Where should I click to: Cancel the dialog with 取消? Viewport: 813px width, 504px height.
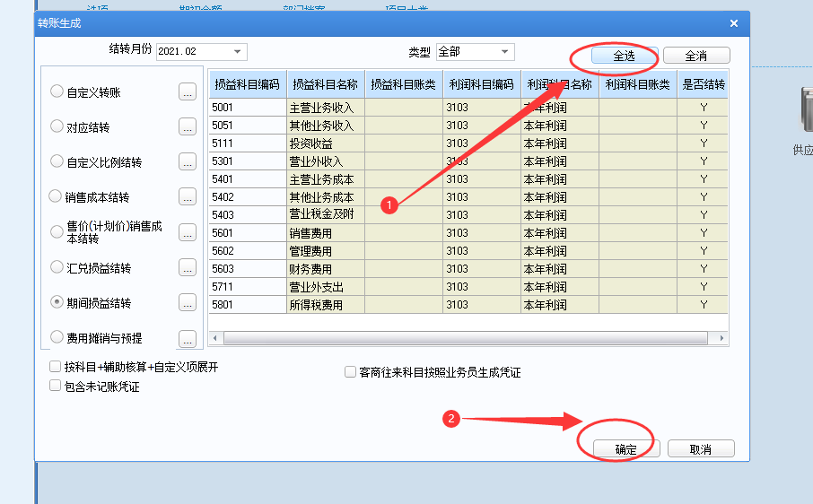point(701,448)
